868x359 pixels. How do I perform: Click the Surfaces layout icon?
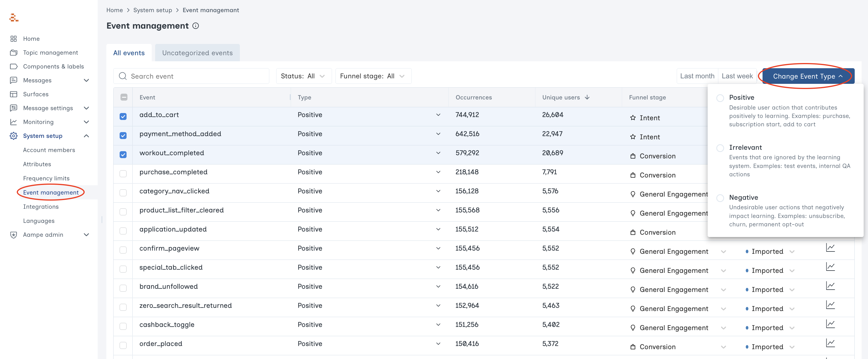14,94
